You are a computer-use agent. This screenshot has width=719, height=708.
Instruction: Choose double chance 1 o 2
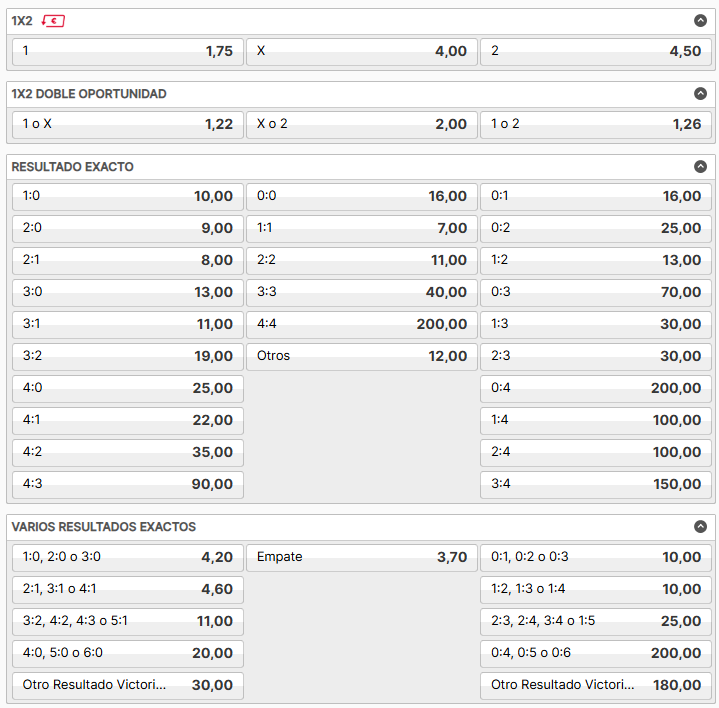pos(596,124)
